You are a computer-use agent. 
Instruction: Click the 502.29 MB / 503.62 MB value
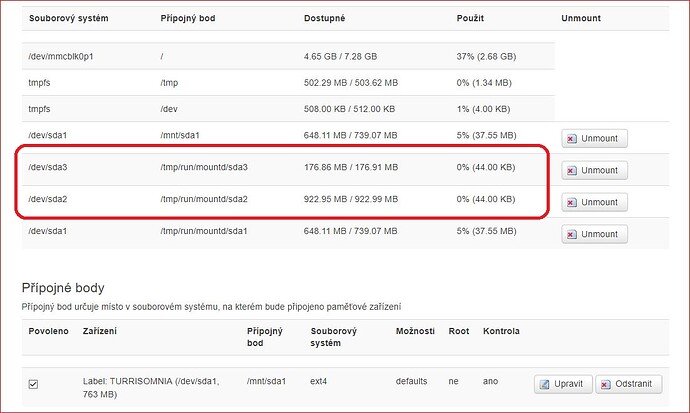351,83
